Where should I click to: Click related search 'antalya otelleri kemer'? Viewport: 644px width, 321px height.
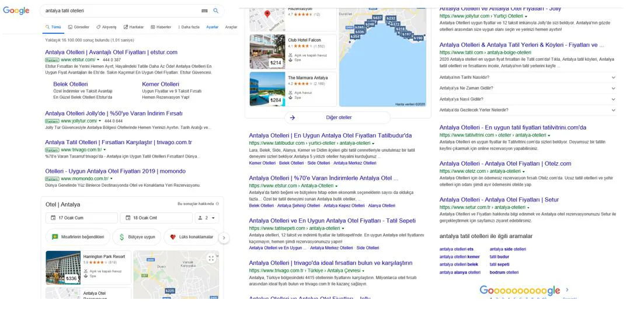click(x=459, y=257)
